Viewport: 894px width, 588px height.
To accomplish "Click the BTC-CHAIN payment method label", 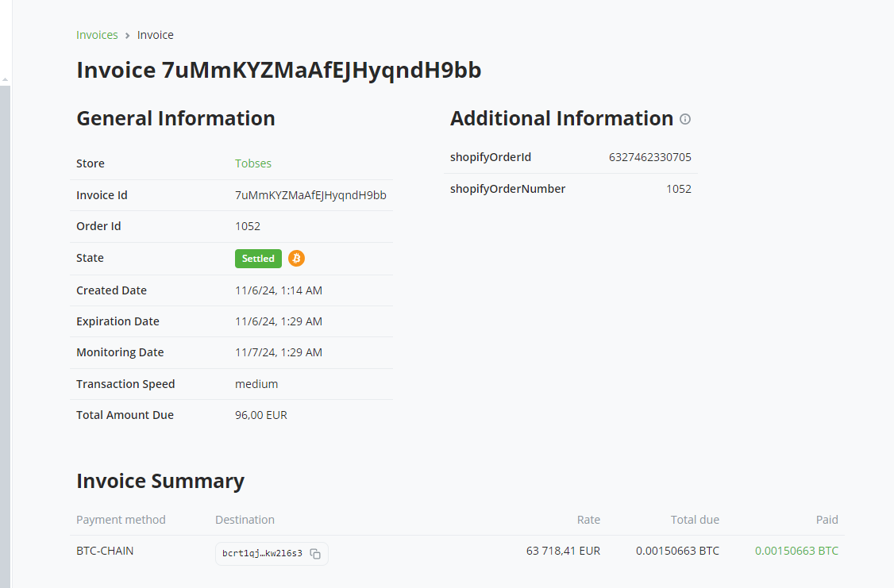I will point(105,550).
